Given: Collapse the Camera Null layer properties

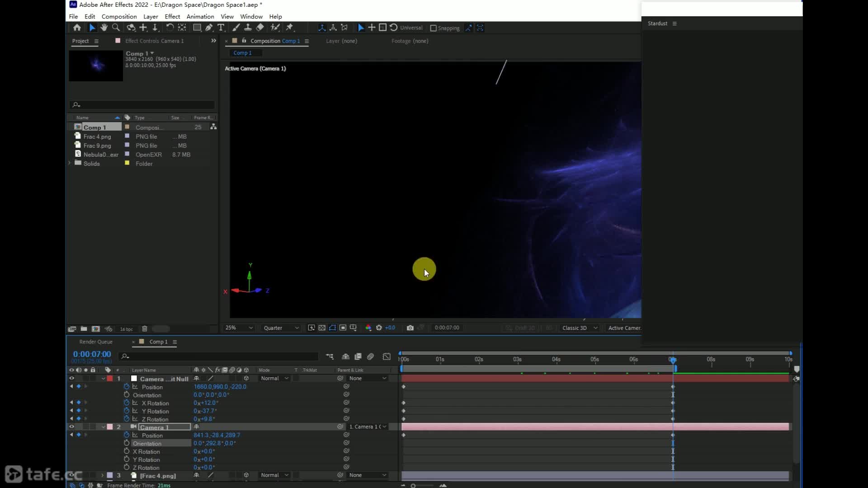Looking at the screenshot, I should tap(104, 379).
